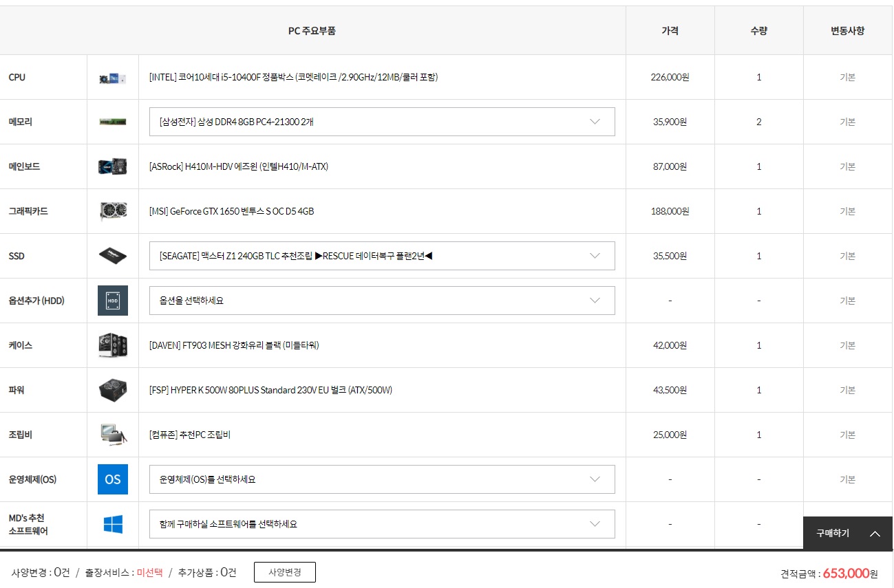Click the FSP power supply thumbnail
Viewport: 894px width, 588px height.
coord(113,390)
